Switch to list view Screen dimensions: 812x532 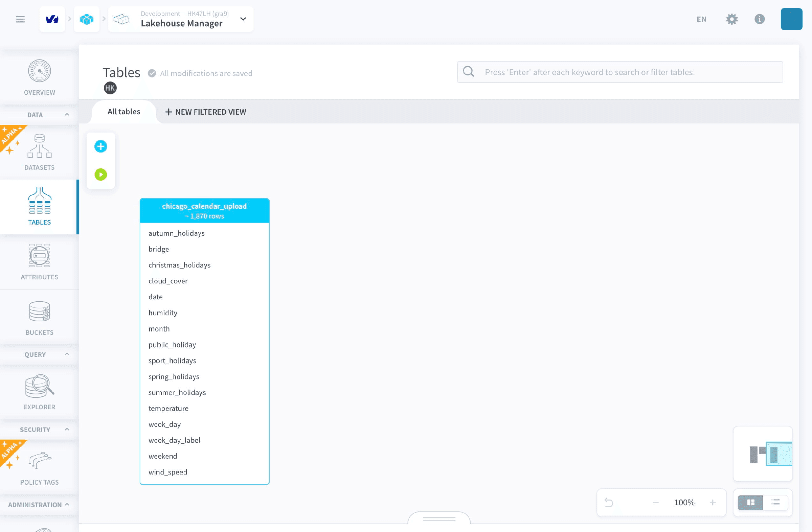tap(775, 502)
